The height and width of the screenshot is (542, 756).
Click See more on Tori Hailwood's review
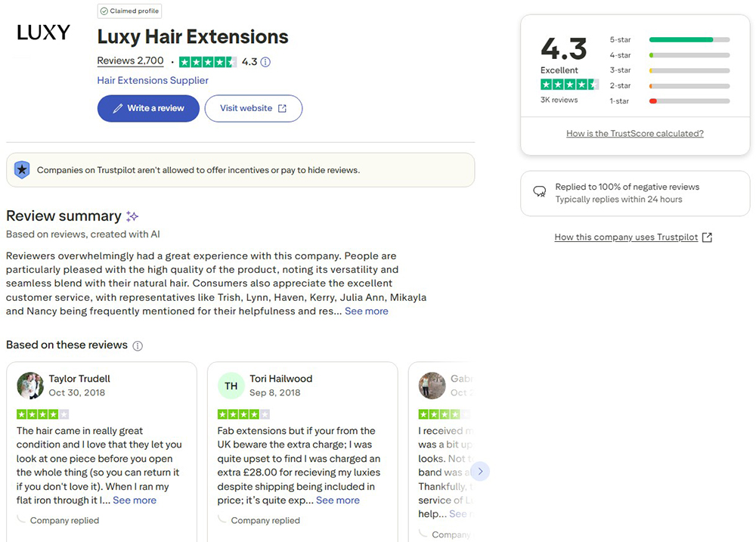pyautogui.click(x=338, y=500)
